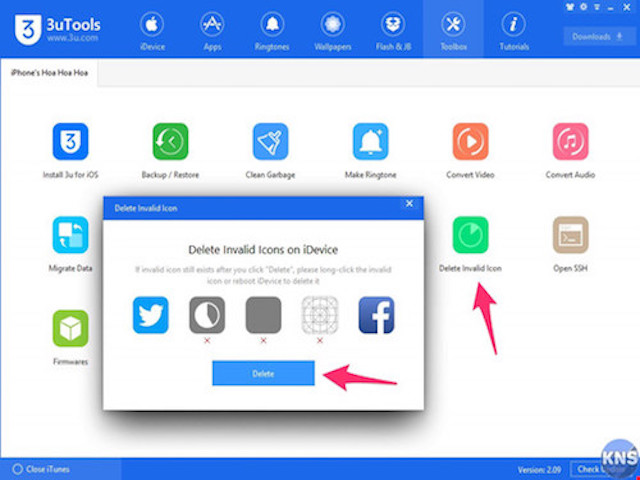Select the Twitter icon in the dialog
The image size is (640, 480).
pos(151,315)
